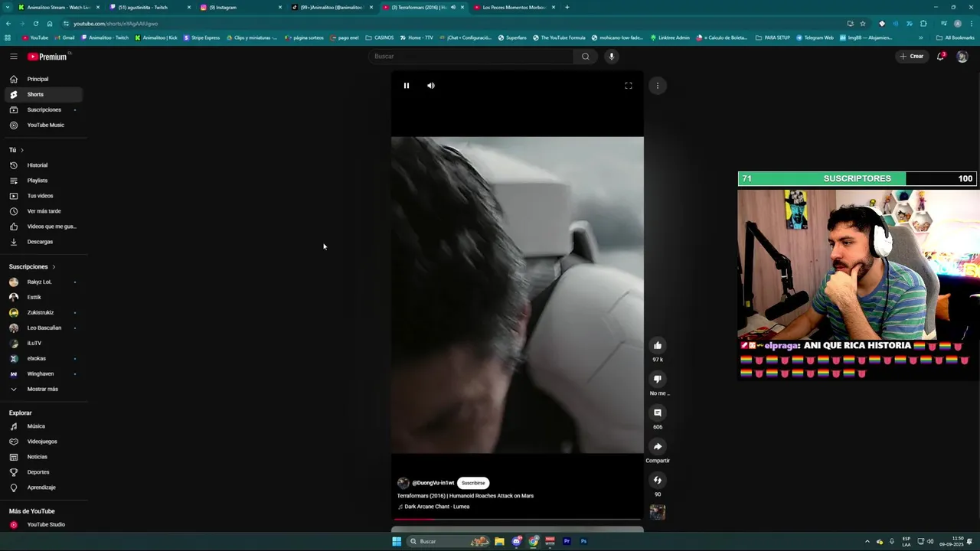Open Leo Bascuñan subscription channel

[43, 328]
